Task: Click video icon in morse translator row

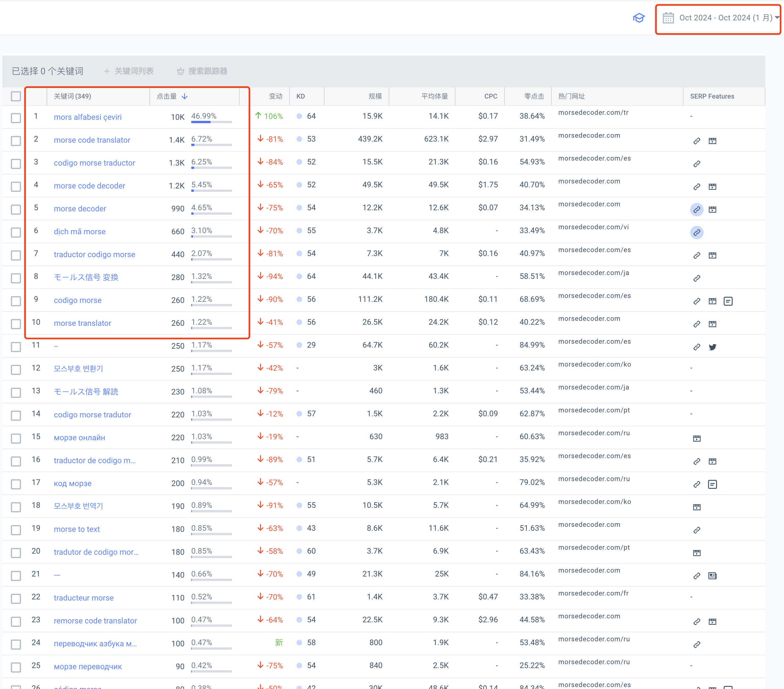Action: point(712,324)
